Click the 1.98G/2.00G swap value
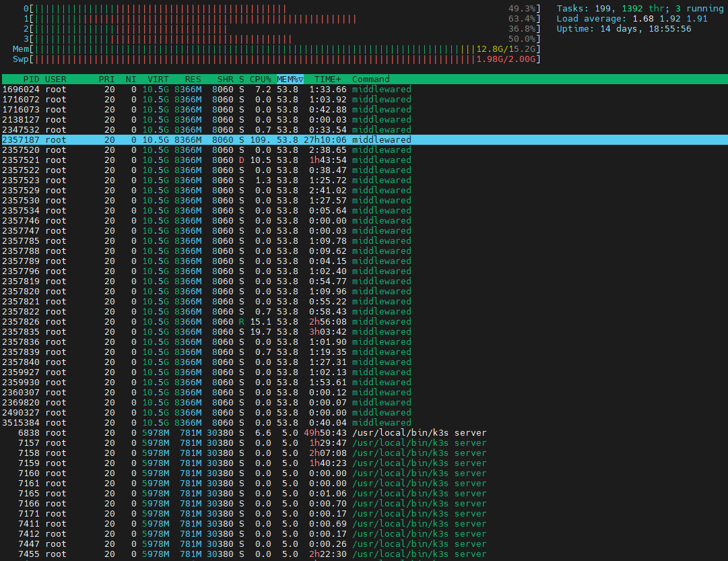728x561 pixels. click(x=506, y=59)
